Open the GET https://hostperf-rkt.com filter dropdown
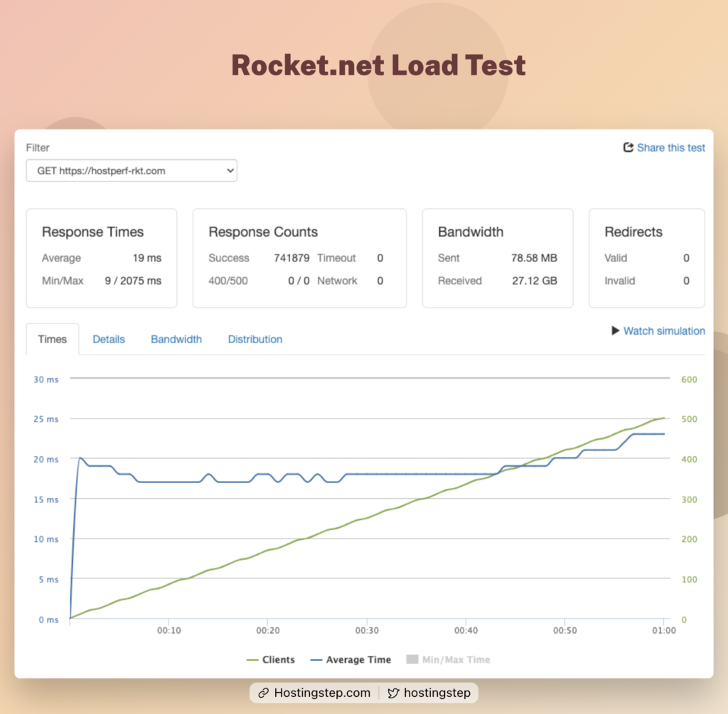Image resolution: width=728 pixels, height=714 pixels. (132, 171)
